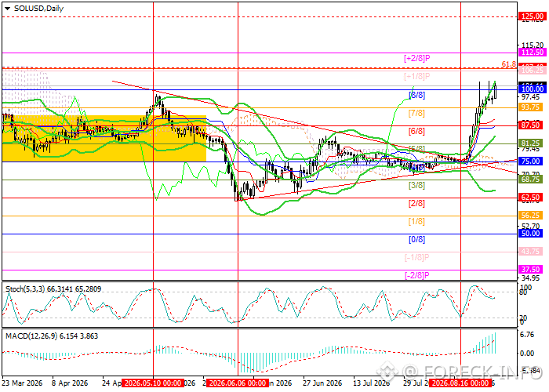
Task: Click the 13 Jul 2026 date label
Action: click(x=372, y=383)
